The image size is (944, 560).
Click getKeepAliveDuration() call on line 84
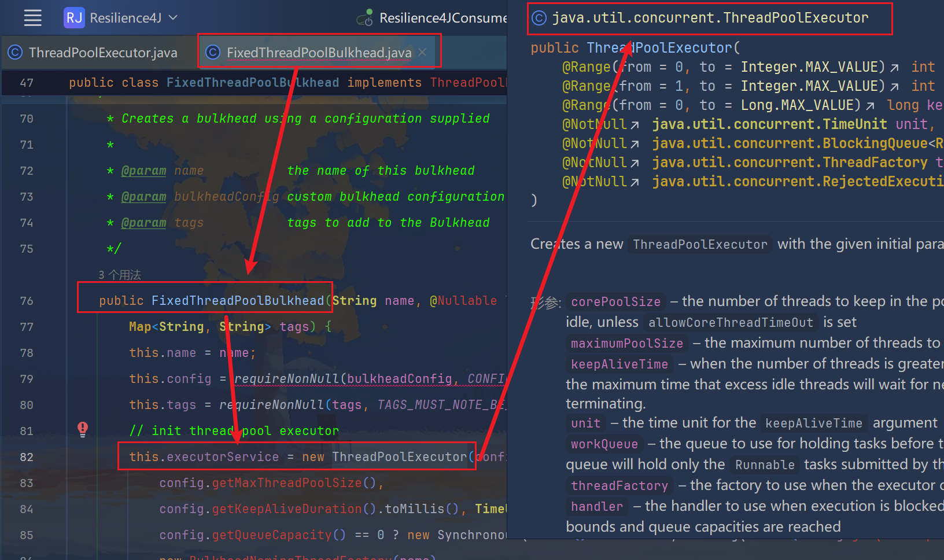[294, 509]
